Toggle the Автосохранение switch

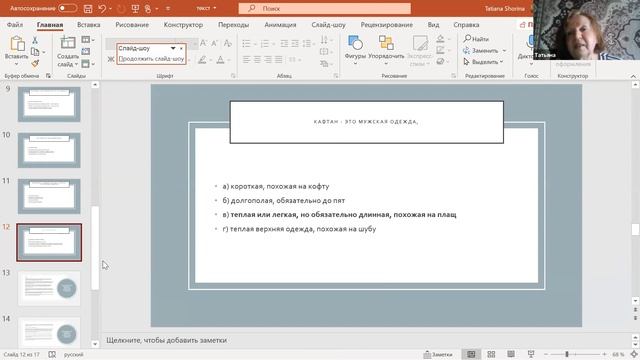pos(67,8)
